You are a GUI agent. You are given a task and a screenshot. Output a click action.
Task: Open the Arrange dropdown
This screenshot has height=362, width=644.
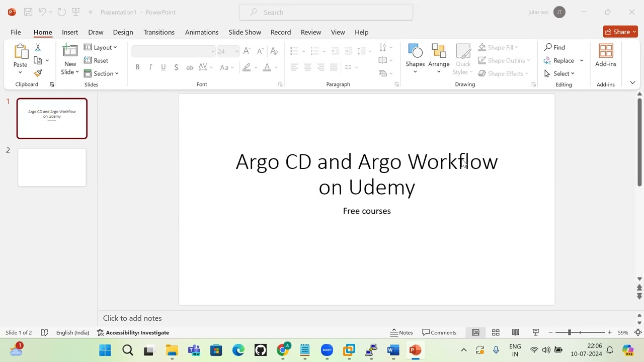click(x=439, y=59)
